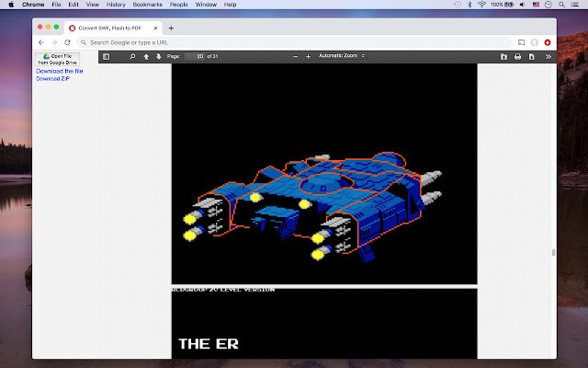Open the Wi-Fi status menu
Viewport: 588px width, 368px height.
pyautogui.click(x=481, y=5)
